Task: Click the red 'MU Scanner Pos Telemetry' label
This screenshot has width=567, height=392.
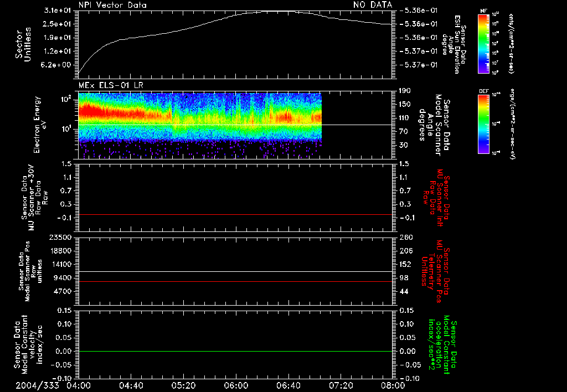Action: (435, 271)
